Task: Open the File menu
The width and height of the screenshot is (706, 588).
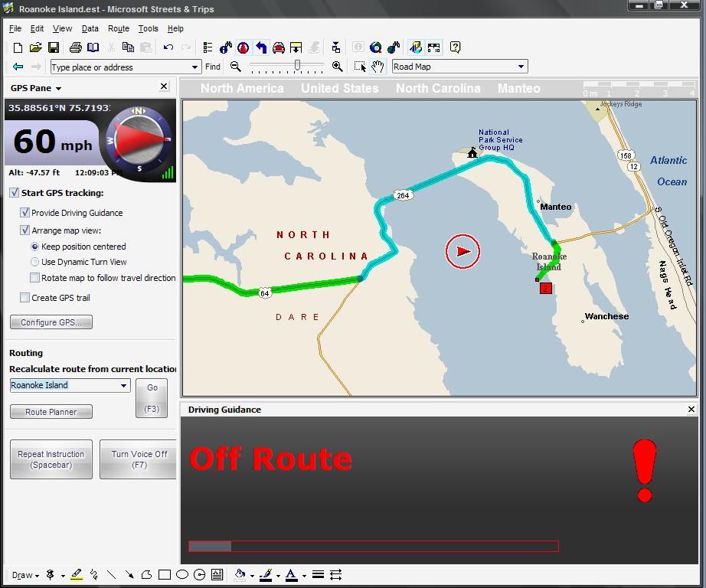Action: click(15, 28)
